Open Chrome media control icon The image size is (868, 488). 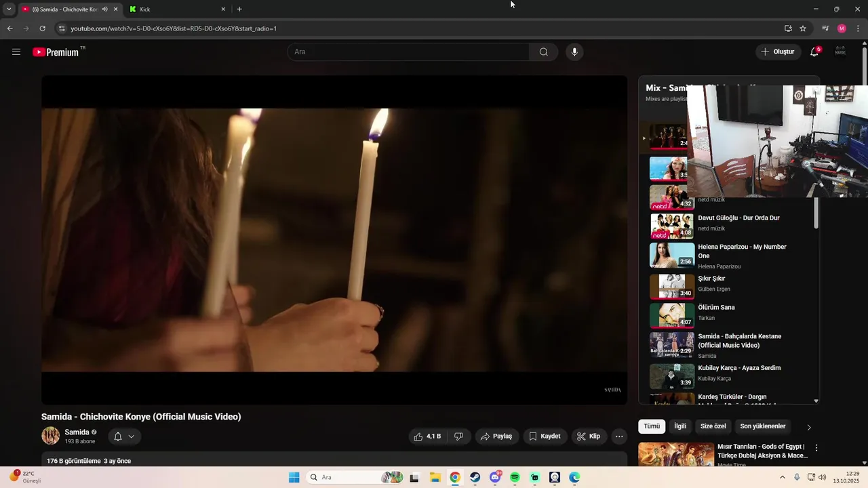pos(825,28)
